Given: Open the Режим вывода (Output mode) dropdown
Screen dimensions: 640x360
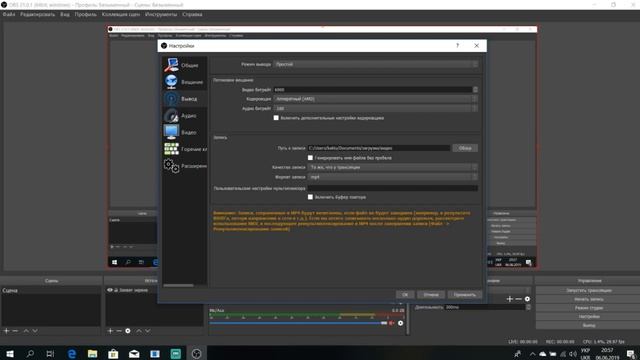Looking at the screenshot, I should (x=376, y=64).
